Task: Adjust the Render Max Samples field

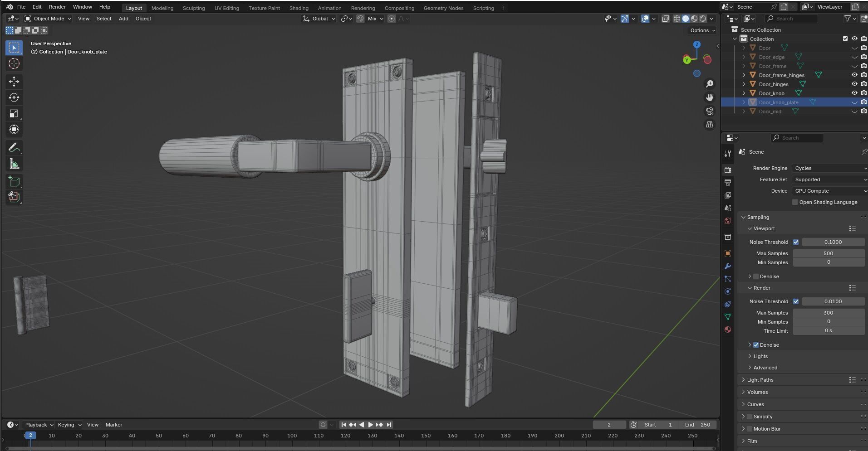Action: click(x=829, y=313)
